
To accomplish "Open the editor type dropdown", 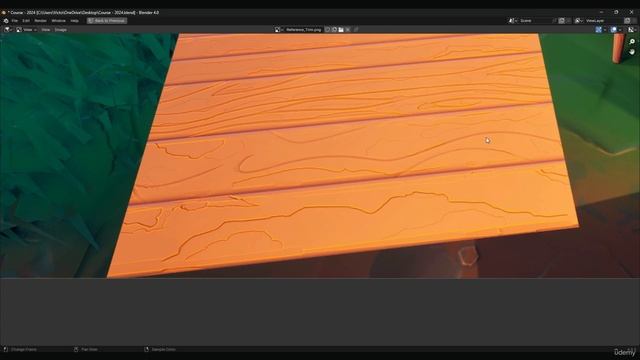I will pyautogui.click(x=8, y=29).
